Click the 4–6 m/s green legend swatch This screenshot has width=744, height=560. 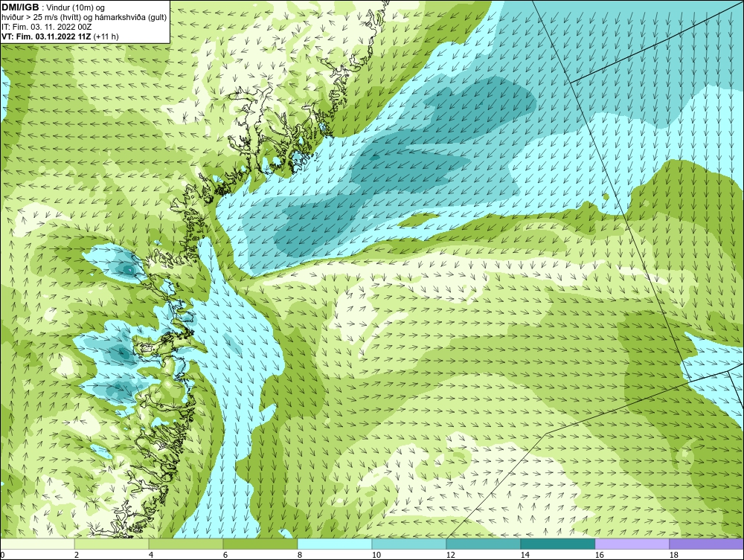point(186,544)
